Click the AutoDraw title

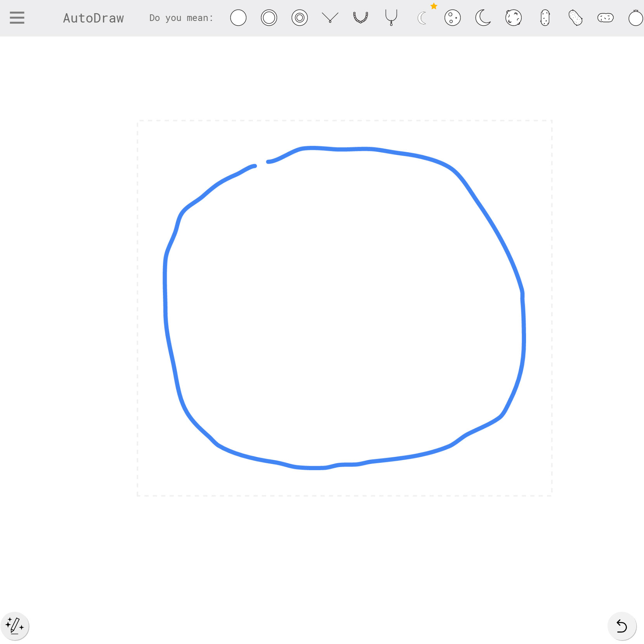point(93,18)
